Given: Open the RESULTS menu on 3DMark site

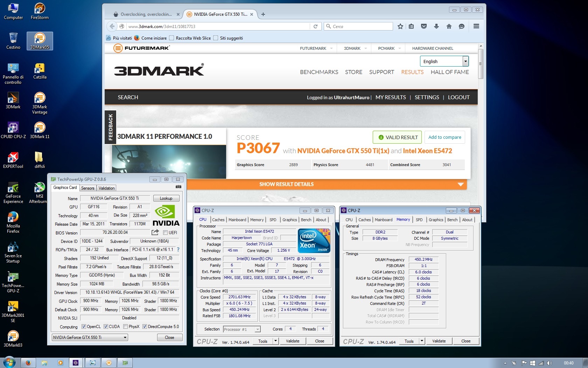Looking at the screenshot, I should [412, 72].
